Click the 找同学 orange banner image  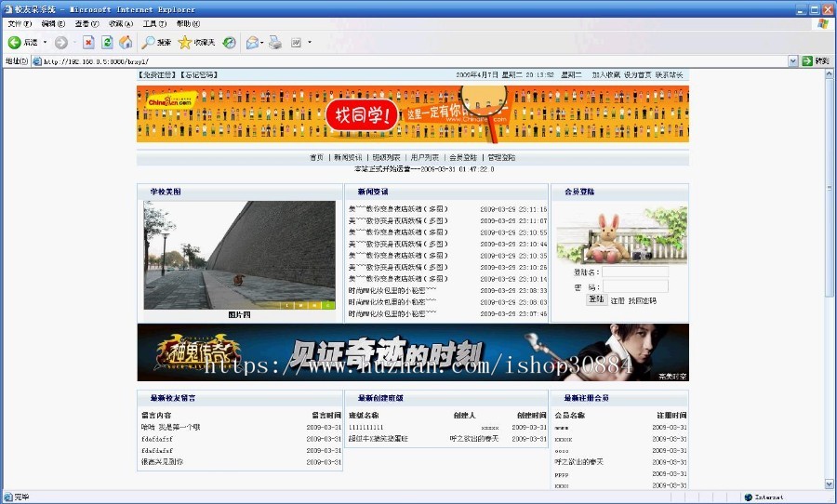pos(413,113)
